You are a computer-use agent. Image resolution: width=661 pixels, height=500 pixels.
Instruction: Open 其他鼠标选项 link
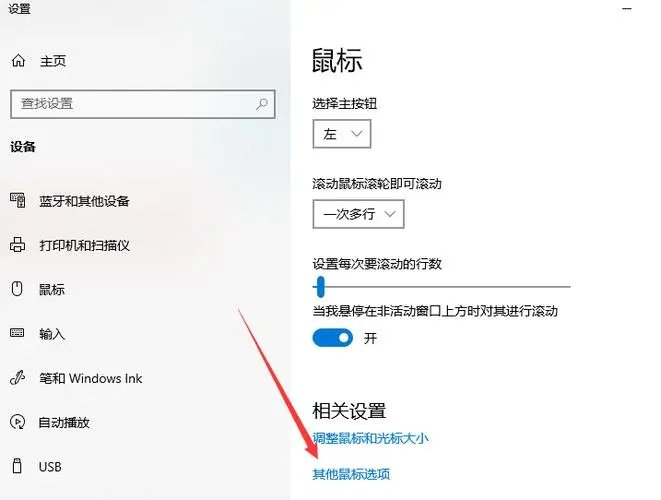[x=351, y=474]
